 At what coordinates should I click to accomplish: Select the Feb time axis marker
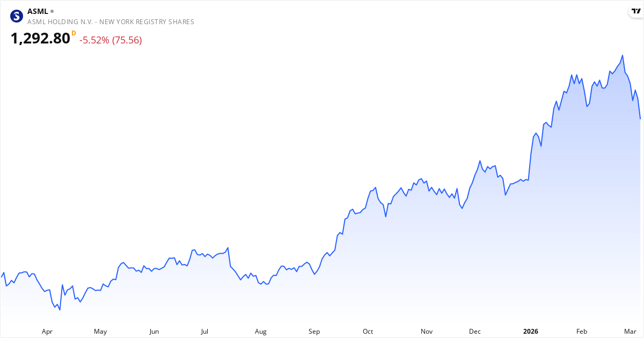[582, 332]
